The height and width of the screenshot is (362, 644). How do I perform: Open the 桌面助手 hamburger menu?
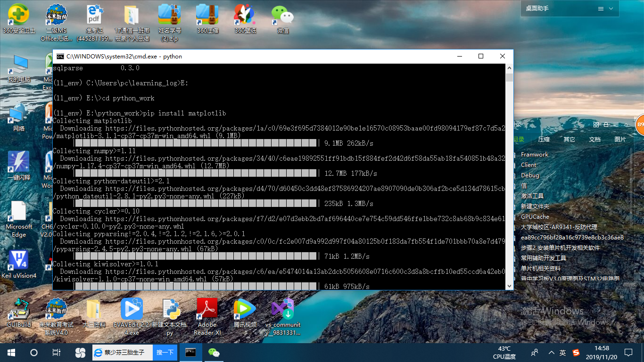[601, 8]
